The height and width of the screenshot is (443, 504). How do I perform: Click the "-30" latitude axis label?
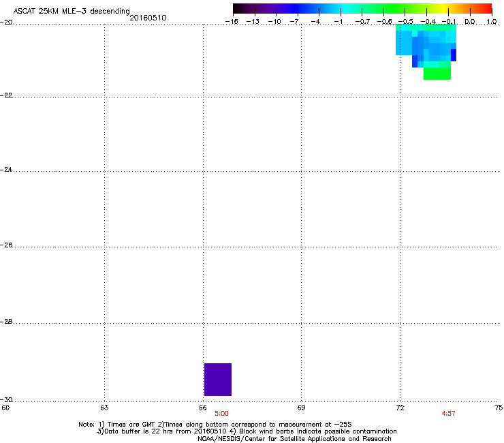click(6, 399)
